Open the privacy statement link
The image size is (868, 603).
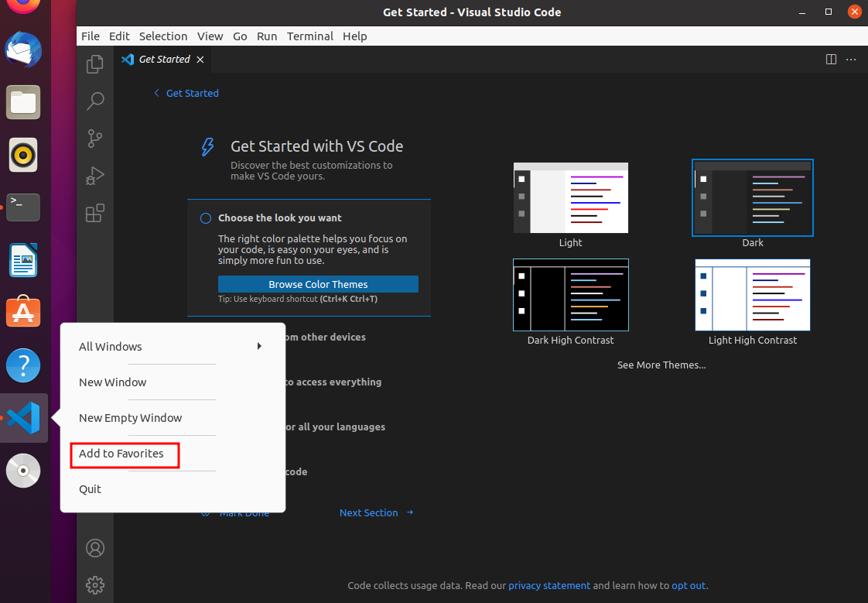pyautogui.click(x=549, y=585)
